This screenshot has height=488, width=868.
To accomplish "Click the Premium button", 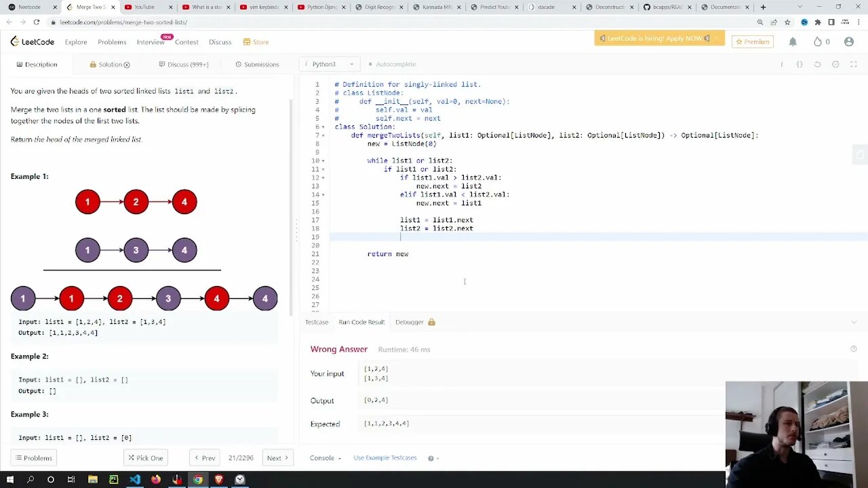I will pos(752,42).
